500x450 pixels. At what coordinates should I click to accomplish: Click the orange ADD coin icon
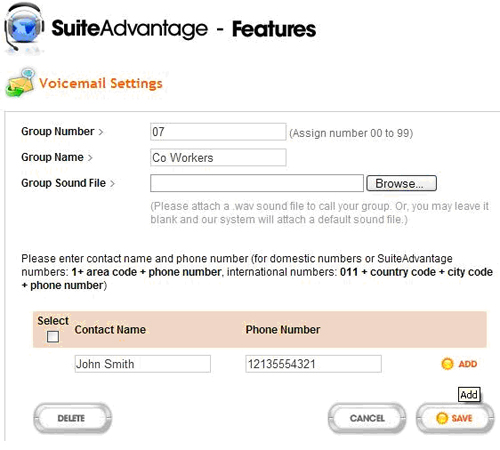[x=447, y=364]
